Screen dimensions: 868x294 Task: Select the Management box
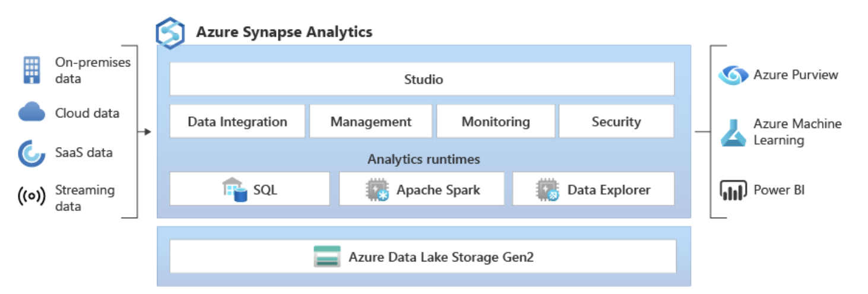click(371, 122)
